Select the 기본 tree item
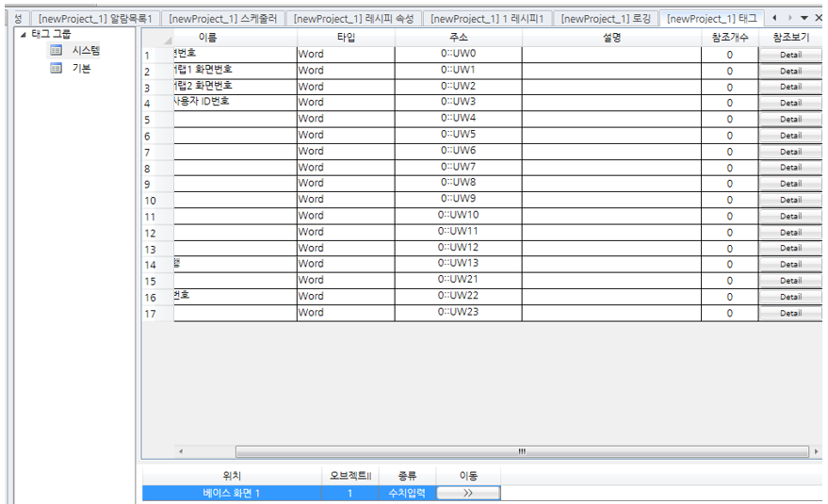 point(82,68)
